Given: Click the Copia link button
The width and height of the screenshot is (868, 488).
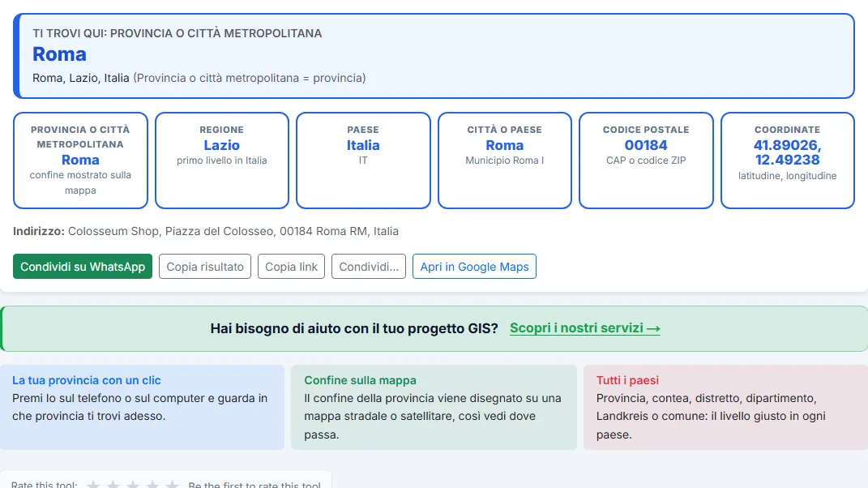Looking at the screenshot, I should click(291, 267).
